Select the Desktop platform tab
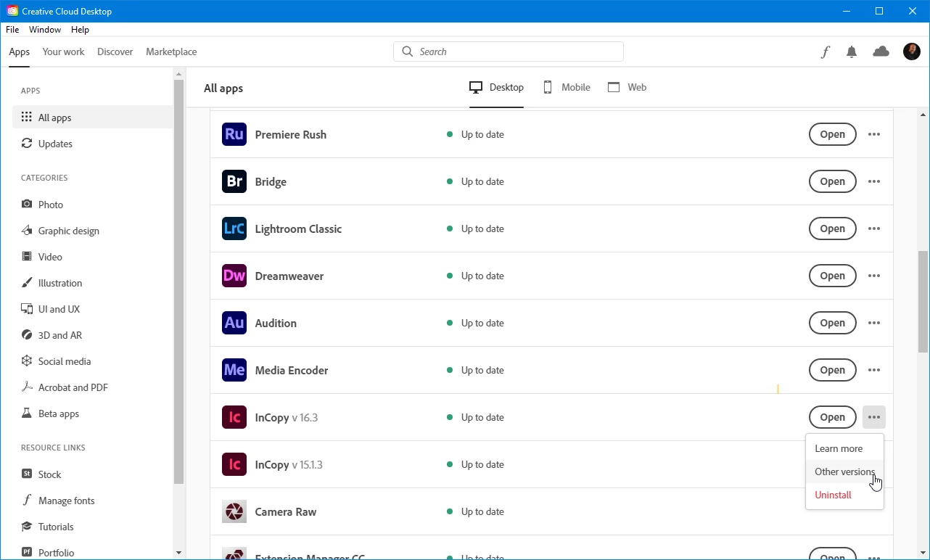 point(497,87)
